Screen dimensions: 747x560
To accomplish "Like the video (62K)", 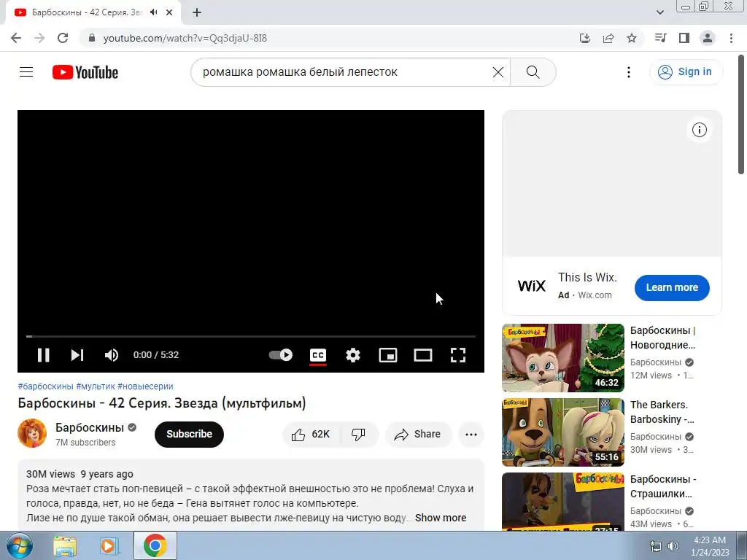I will tap(311, 435).
